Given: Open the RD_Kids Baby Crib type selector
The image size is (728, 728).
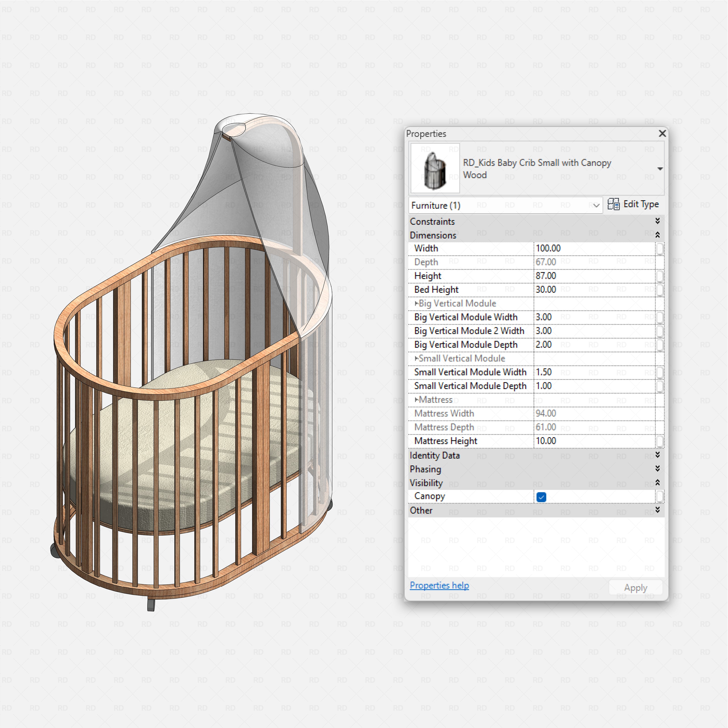Looking at the screenshot, I should tap(660, 168).
